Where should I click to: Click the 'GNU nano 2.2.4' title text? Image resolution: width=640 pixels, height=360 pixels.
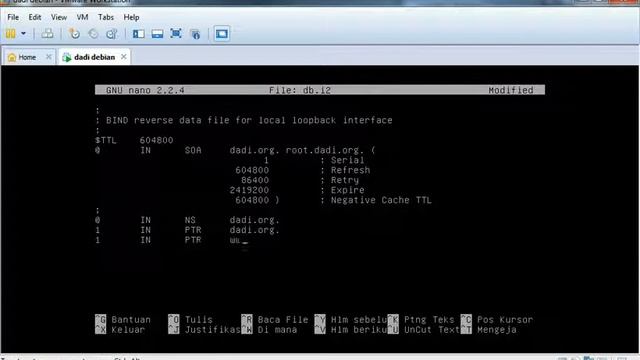(145, 90)
